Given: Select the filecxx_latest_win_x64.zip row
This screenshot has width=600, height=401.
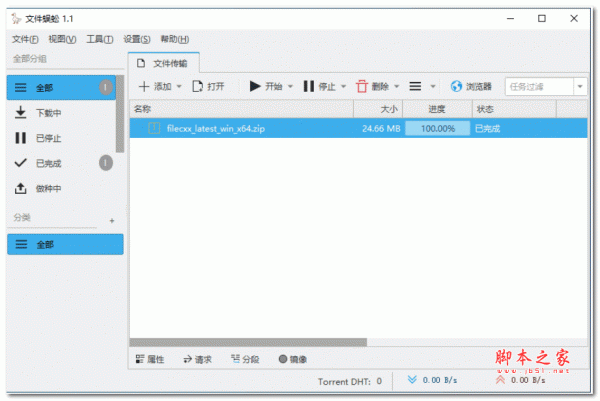Looking at the screenshot, I should (359, 128).
